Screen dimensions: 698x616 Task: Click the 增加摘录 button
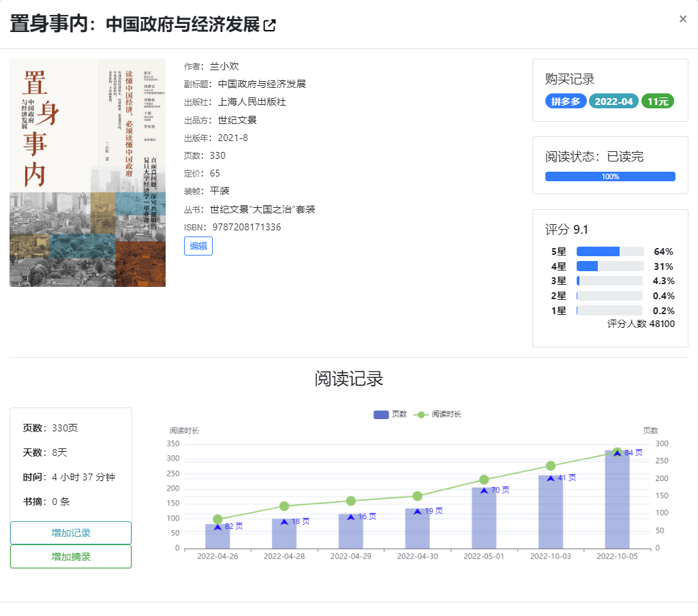click(x=71, y=556)
